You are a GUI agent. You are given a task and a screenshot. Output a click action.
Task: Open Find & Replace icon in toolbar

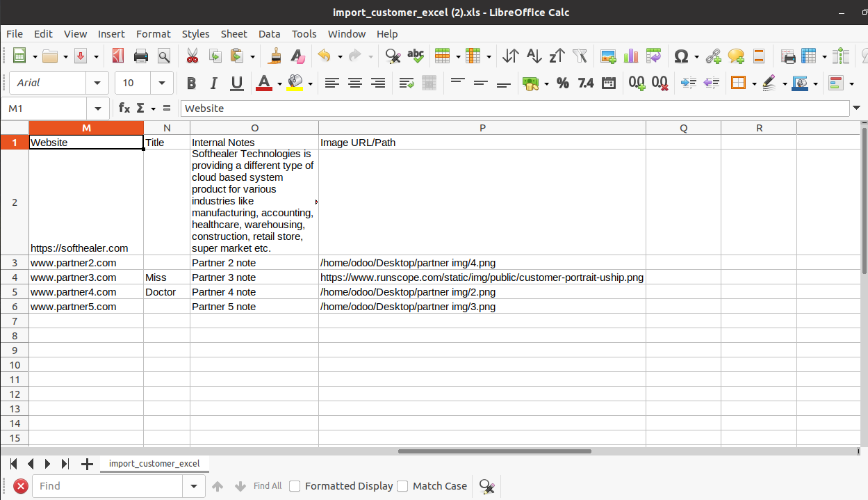393,56
